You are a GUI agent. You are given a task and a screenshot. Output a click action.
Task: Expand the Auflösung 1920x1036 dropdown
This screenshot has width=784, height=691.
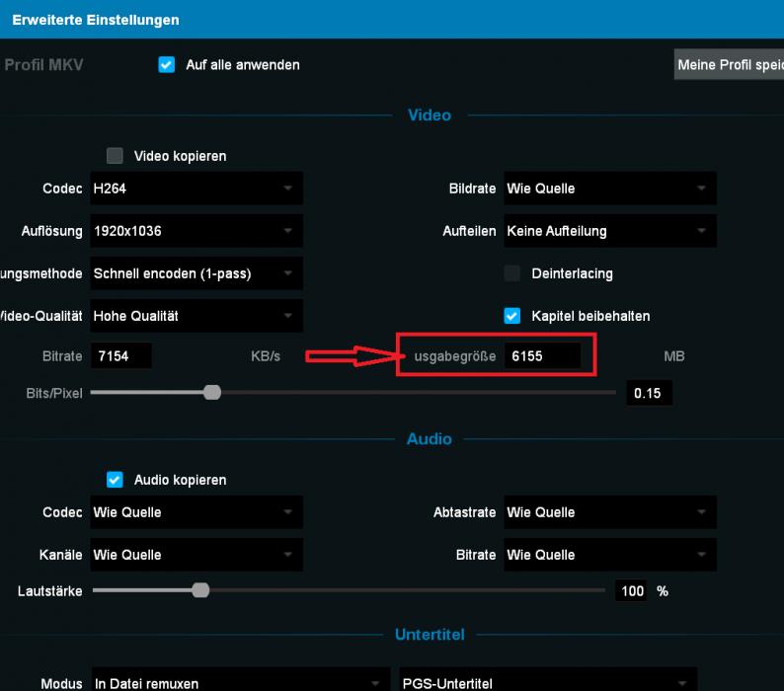(196, 231)
